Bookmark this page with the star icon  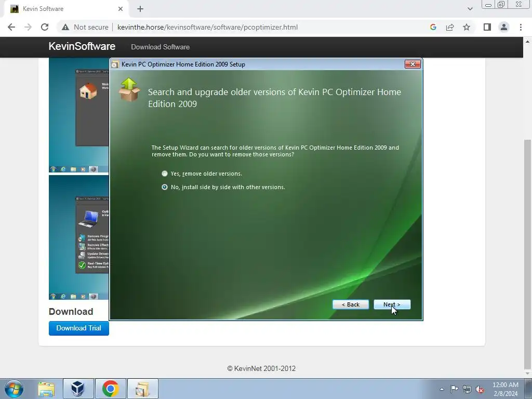[x=467, y=27]
